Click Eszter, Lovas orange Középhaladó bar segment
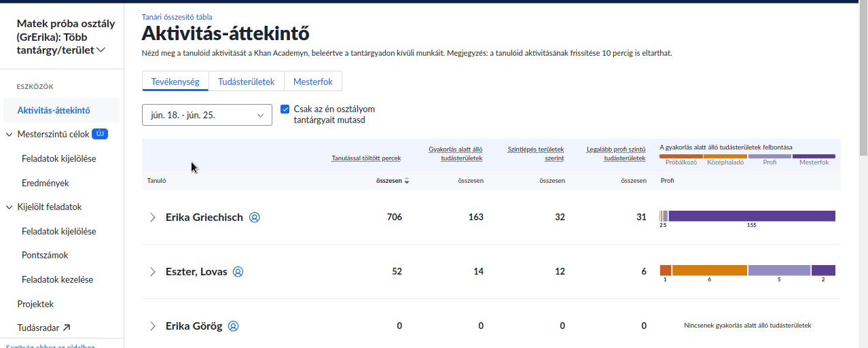868x348 pixels. (x=710, y=271)
